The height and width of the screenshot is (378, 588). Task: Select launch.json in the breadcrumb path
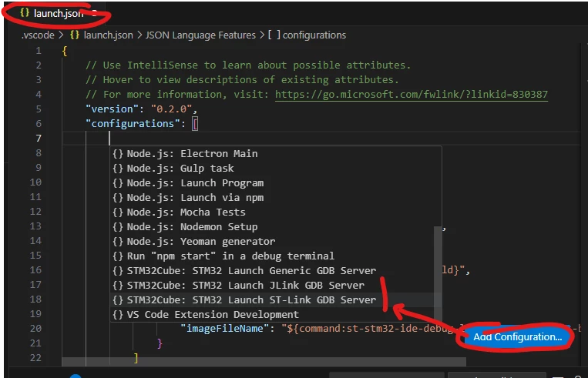[x=108, y=35]
